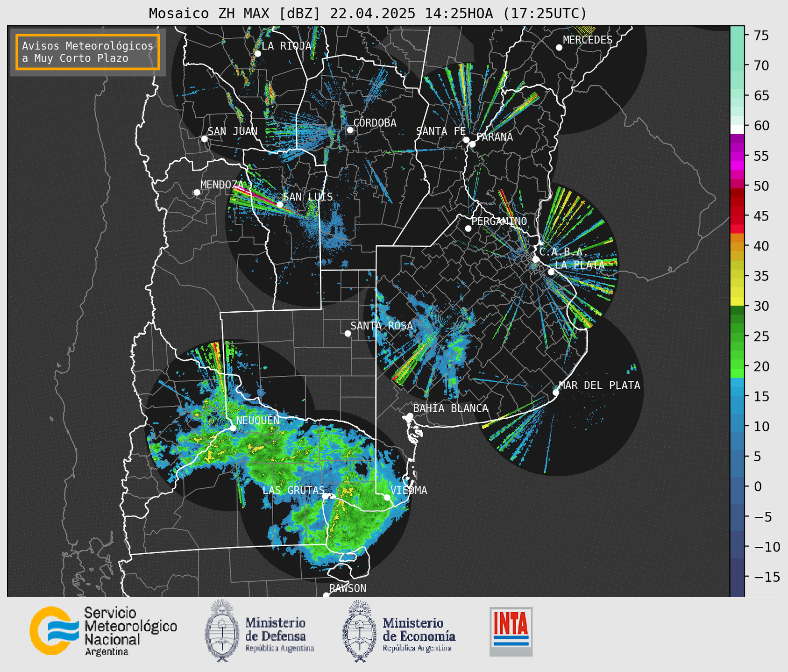Click the Santa Rosa city marker dot
This screenshot has width=788, height=672.
[348, 333]
